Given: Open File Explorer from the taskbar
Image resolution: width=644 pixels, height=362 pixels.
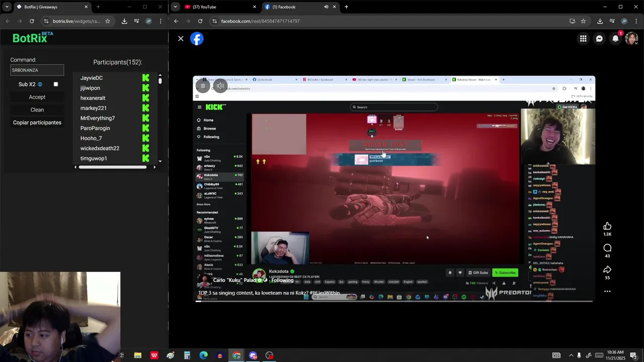Looking at the screenshot, I should tap(137, 355).
